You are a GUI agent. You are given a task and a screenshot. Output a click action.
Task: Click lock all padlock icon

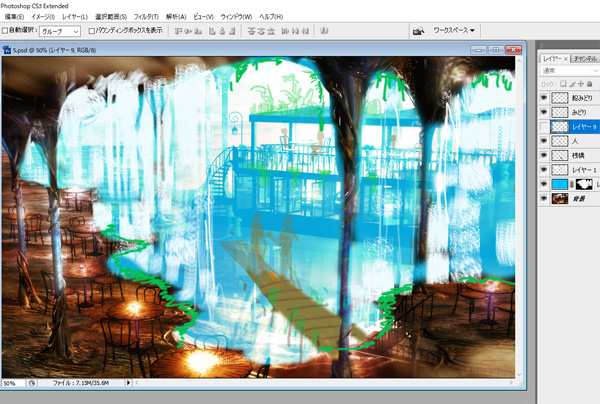coord(590,84)
